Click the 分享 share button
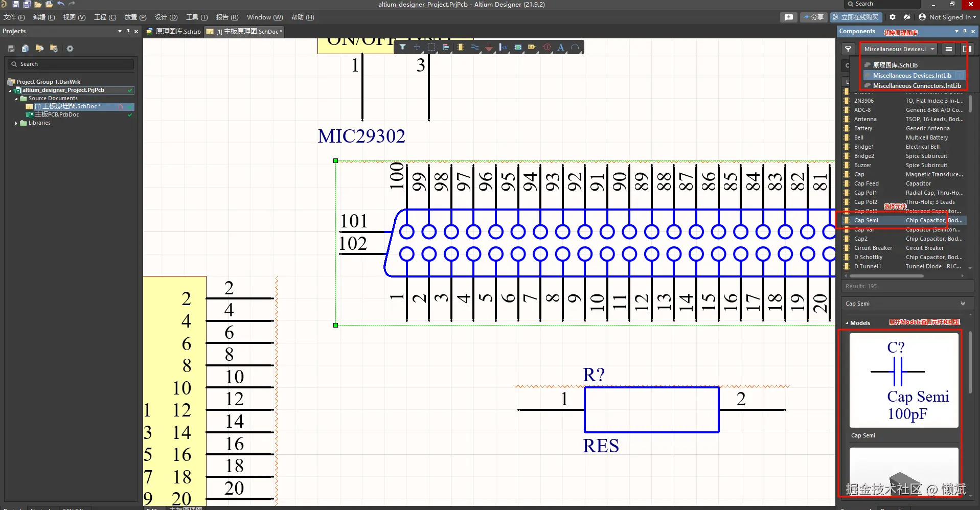The height and width of the screenshot is (510, 980). pos(813,17)
